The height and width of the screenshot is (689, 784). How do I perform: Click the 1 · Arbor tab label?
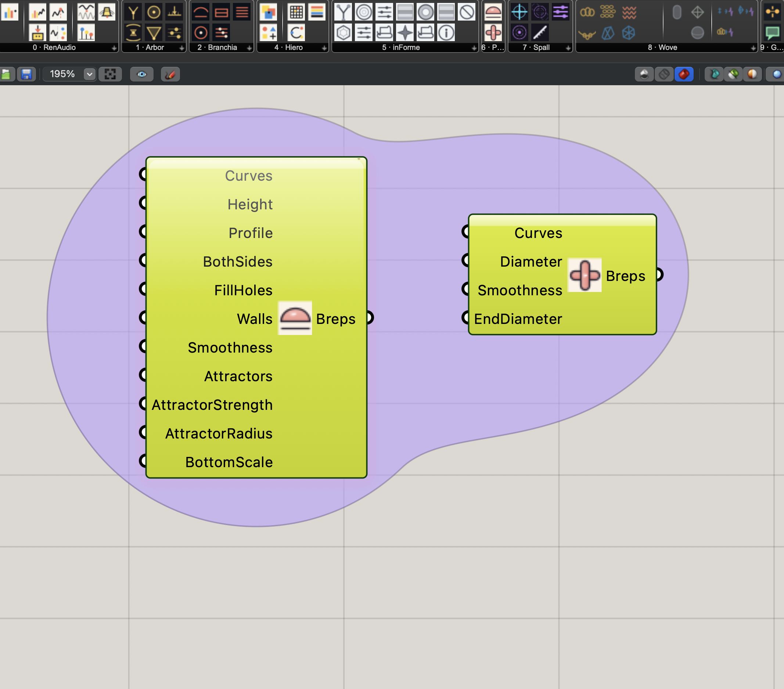click(150, 47)
